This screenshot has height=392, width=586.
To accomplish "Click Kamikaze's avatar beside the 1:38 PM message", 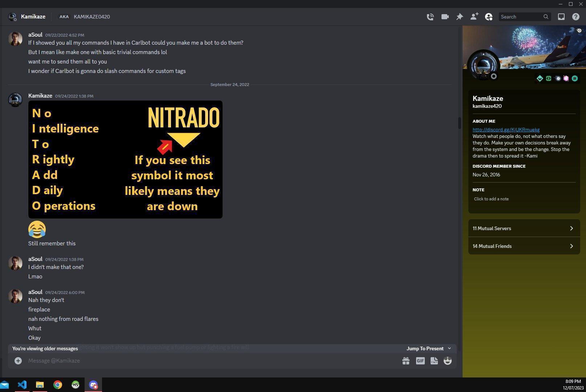I will [x=15, y=100].
